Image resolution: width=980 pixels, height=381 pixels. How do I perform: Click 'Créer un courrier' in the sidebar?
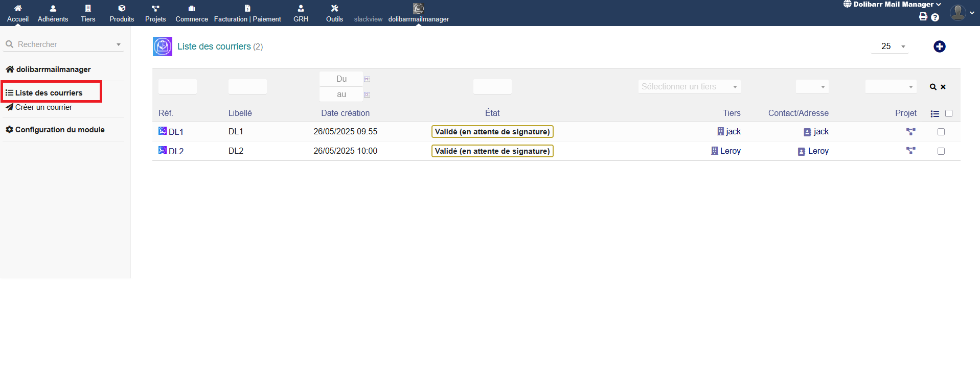[x=43, y=107]
